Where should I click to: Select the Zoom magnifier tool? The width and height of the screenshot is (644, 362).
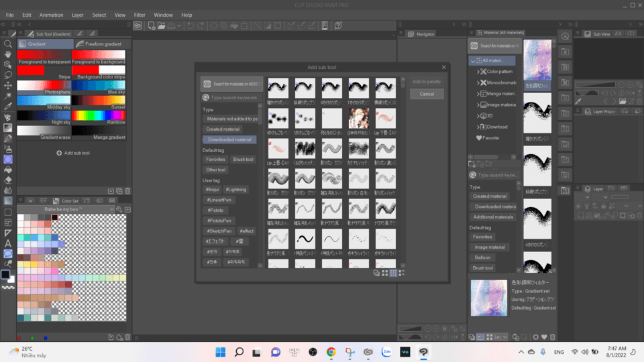click(x=8, y=44)
